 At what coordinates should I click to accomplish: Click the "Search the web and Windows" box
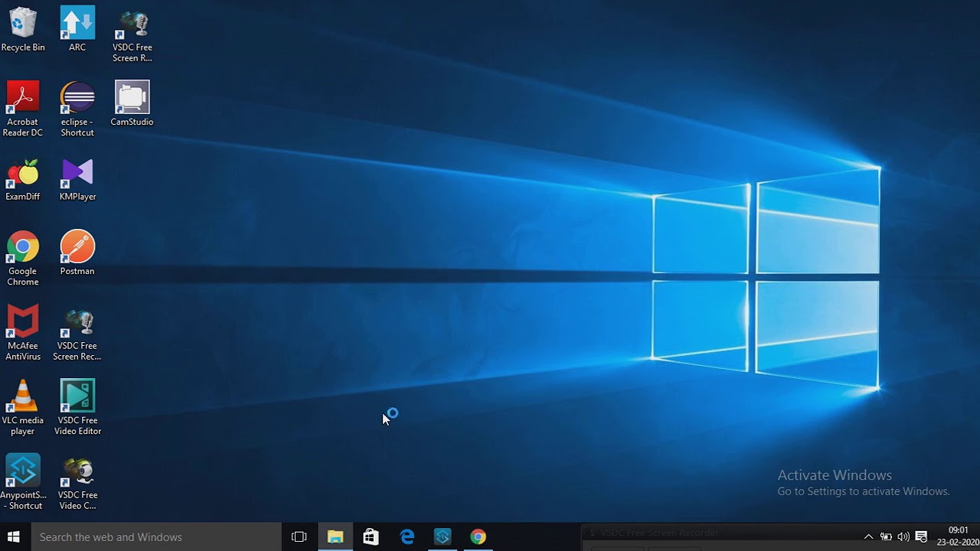[156, 537]
